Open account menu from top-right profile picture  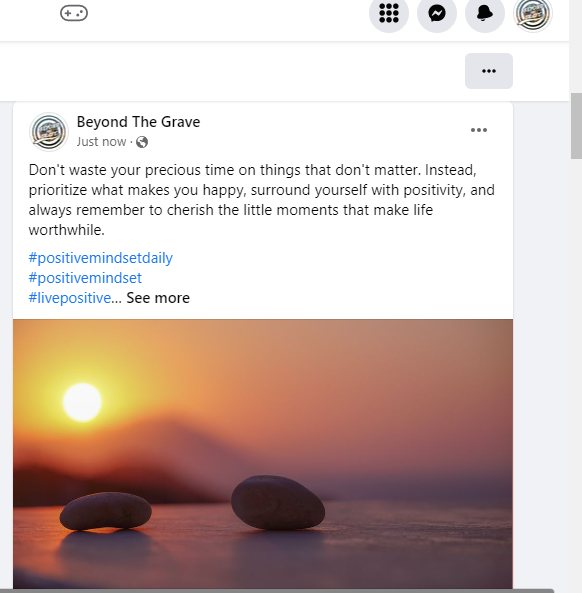533,13
